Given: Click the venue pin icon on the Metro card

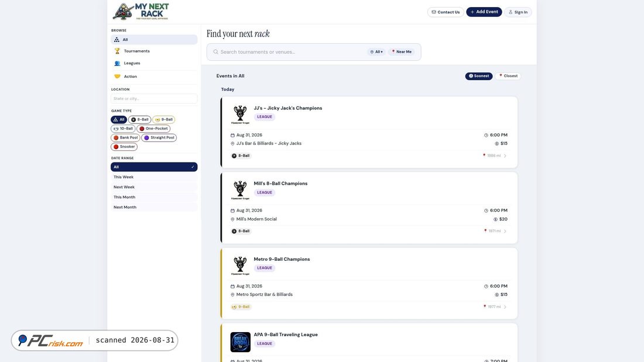Looking at the screenshot, I should 232,295.
